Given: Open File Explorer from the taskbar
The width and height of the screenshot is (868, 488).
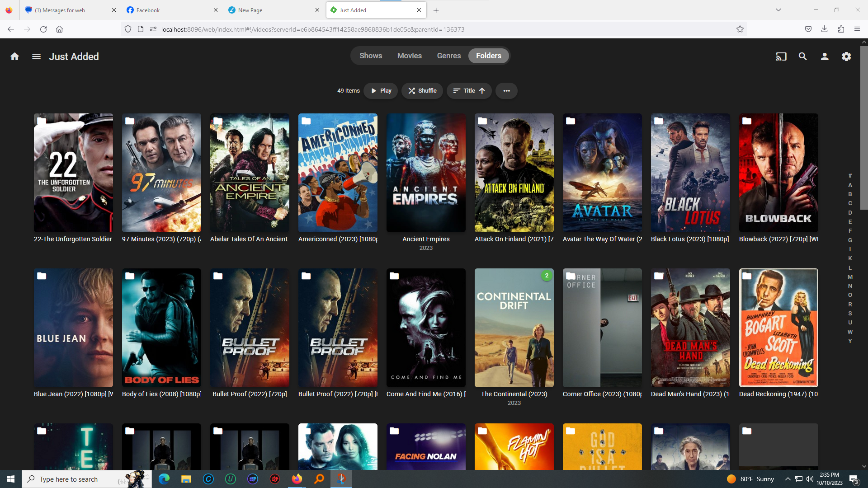Looking at the screenshot, I should tap(186, 479).
